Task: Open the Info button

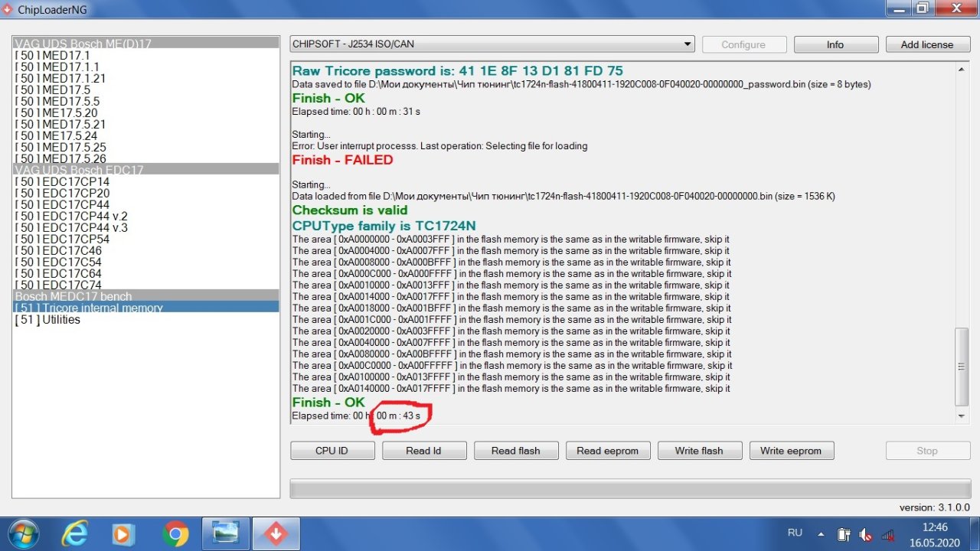Action: coord(835,44)
